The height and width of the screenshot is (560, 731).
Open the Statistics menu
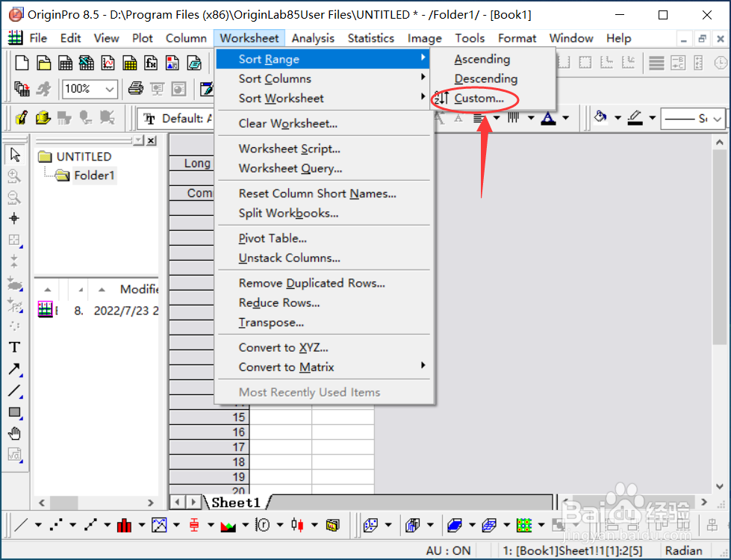[x=370, y=38]
